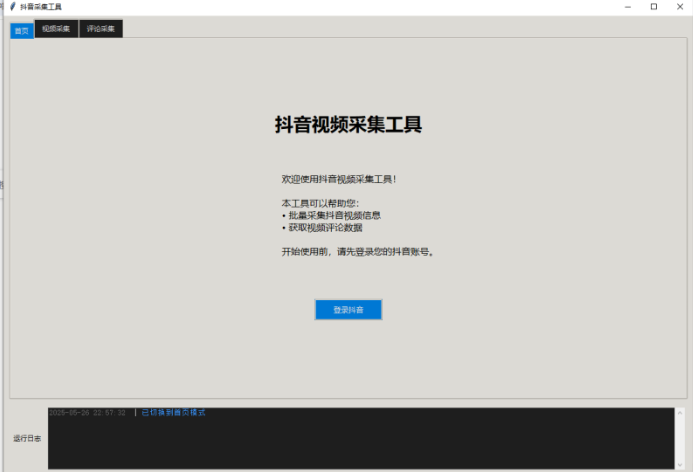Open the 视频采集 tab
This screenshot has width=693, height=472.
(x=56, y=29)
